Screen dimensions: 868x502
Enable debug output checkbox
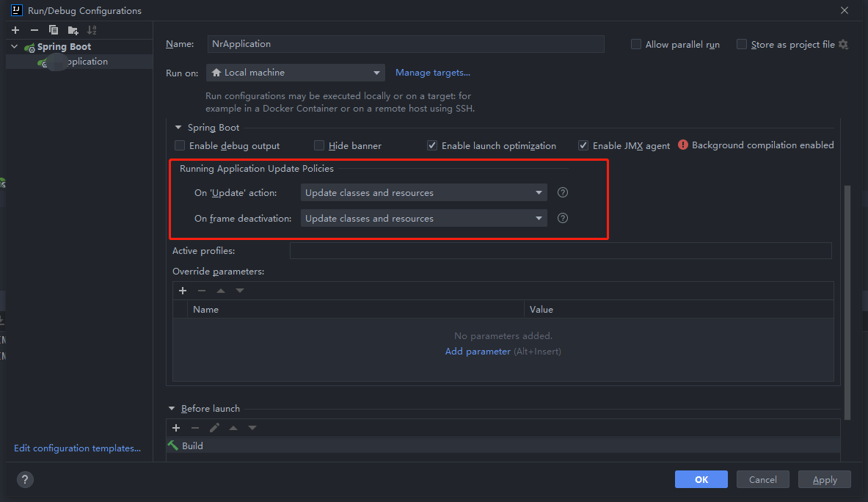click(x=179, y=145)
